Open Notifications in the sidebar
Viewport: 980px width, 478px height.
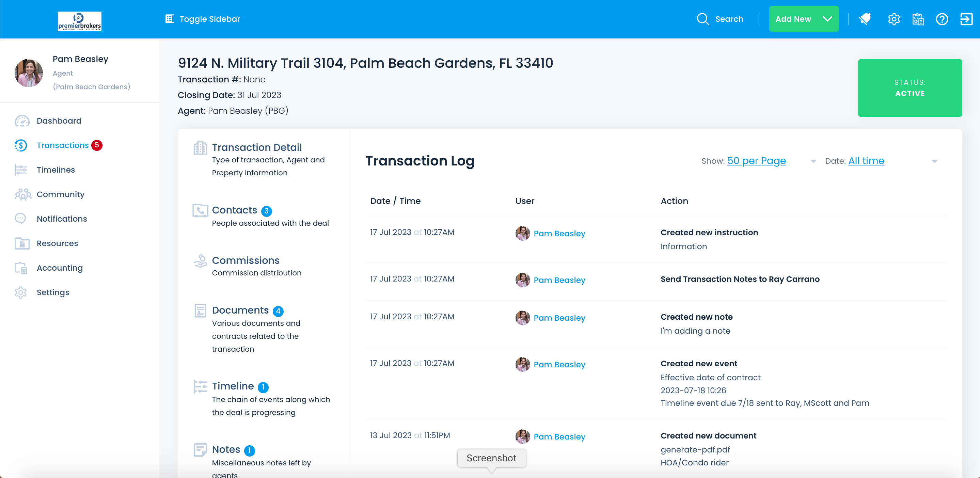tap(62, 219)
